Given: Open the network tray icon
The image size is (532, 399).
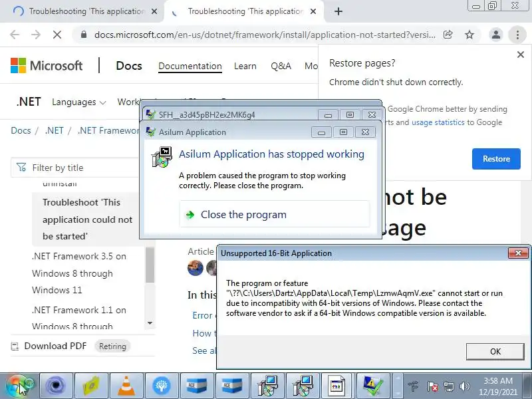Looking at the screenshot, I should (449, 386).
